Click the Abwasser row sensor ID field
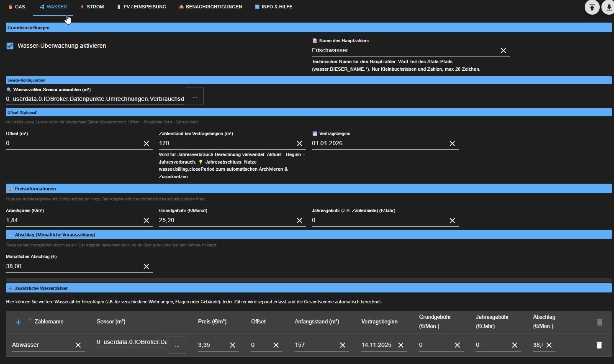This screenshot has width=614, height=364. click(131, 342)
